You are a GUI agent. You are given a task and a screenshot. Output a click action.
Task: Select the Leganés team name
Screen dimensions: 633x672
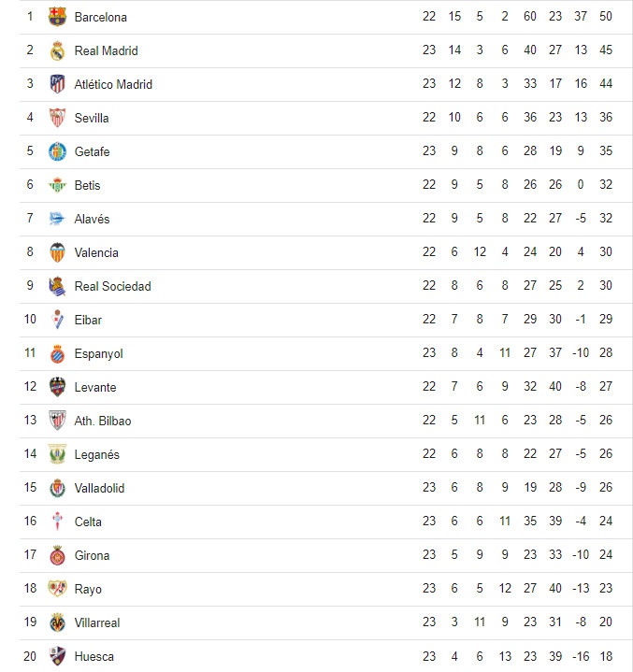pyautogui.click(x=97, y=454)
